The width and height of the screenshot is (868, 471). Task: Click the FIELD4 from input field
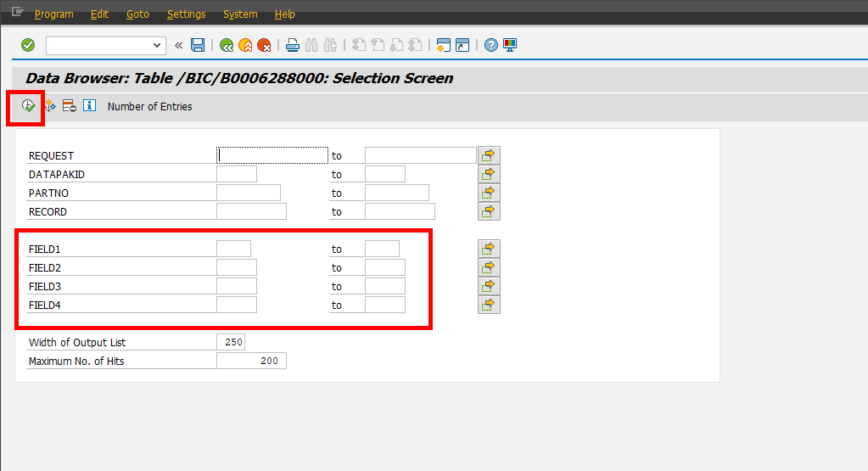237,305
